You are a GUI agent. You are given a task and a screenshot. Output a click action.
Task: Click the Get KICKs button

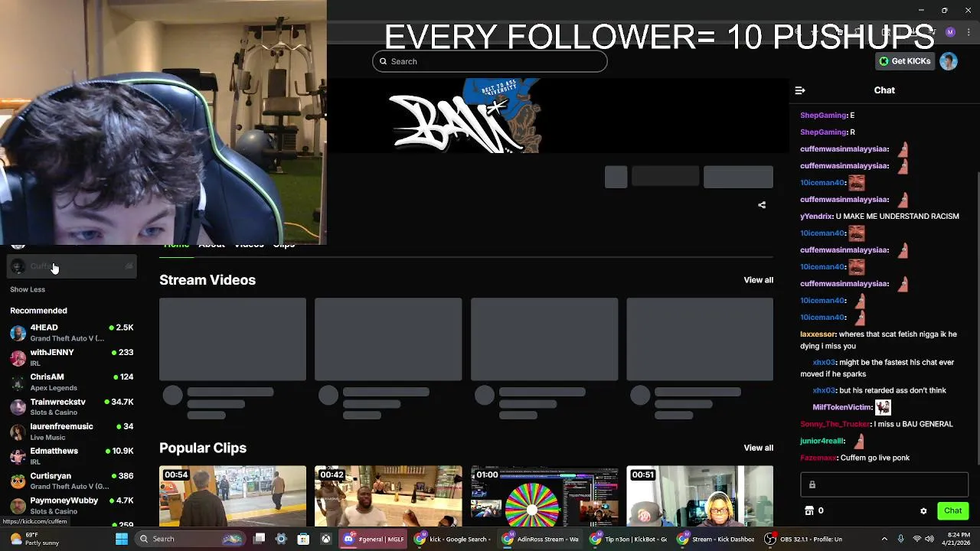905,61
